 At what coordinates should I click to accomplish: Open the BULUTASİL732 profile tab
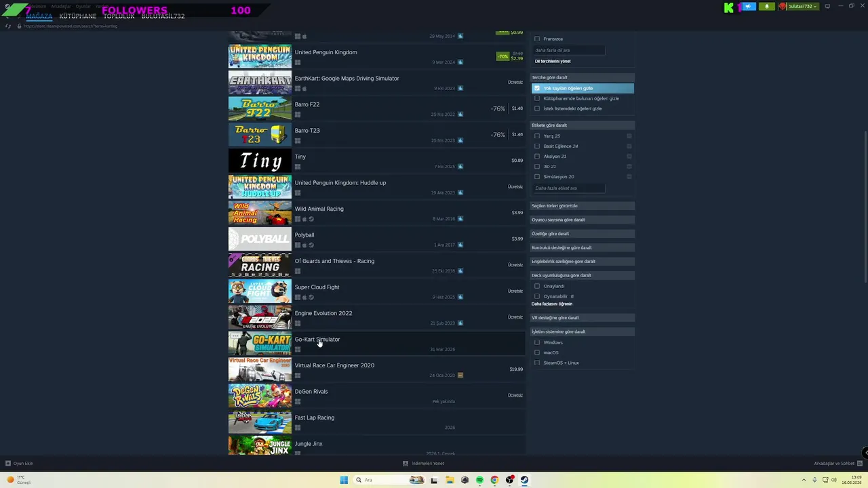163,16
